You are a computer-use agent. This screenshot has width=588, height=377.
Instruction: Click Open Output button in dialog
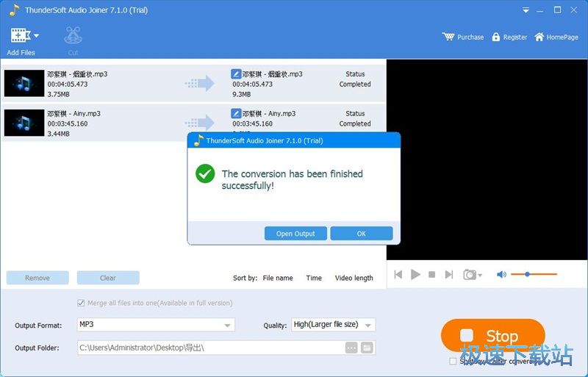tap(295, 233)
